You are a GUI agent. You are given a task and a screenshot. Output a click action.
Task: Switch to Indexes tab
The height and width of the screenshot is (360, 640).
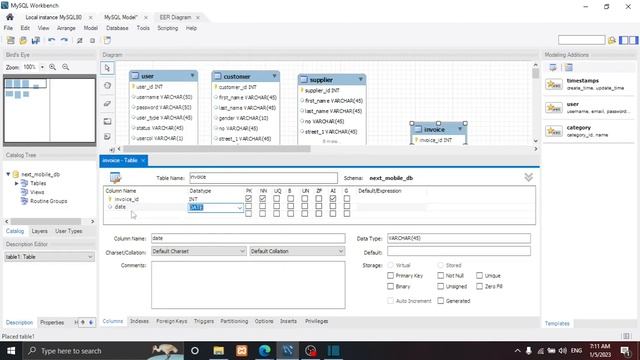[x=139, y=321]
